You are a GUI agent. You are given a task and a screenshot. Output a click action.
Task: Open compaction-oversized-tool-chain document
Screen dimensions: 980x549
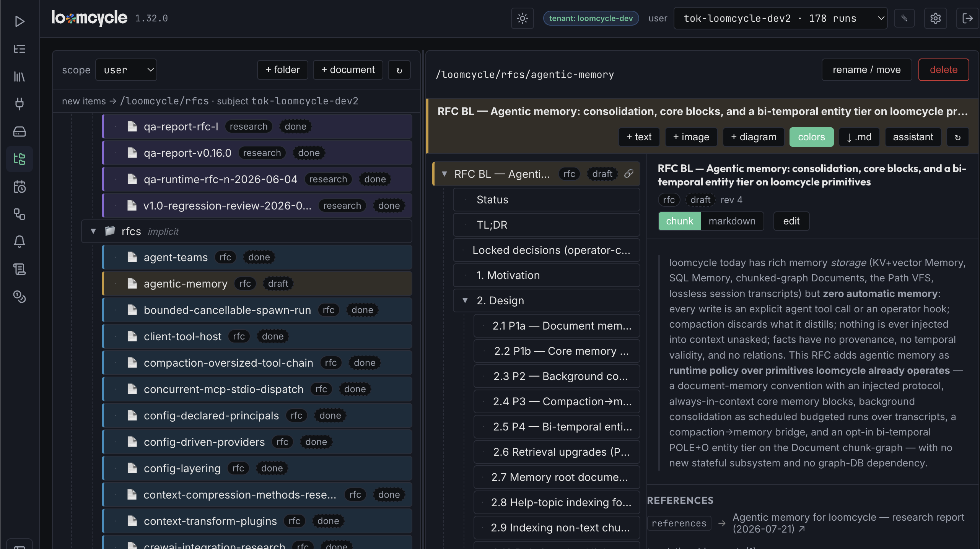pos(257,363)
